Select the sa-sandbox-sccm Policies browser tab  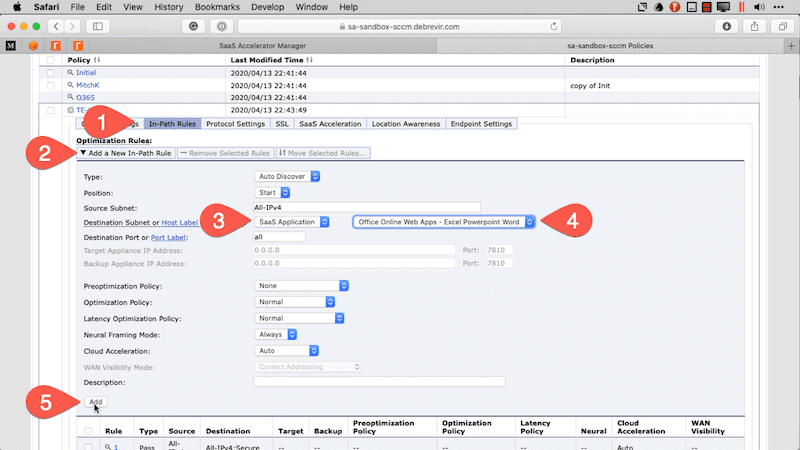click(610, 46)
